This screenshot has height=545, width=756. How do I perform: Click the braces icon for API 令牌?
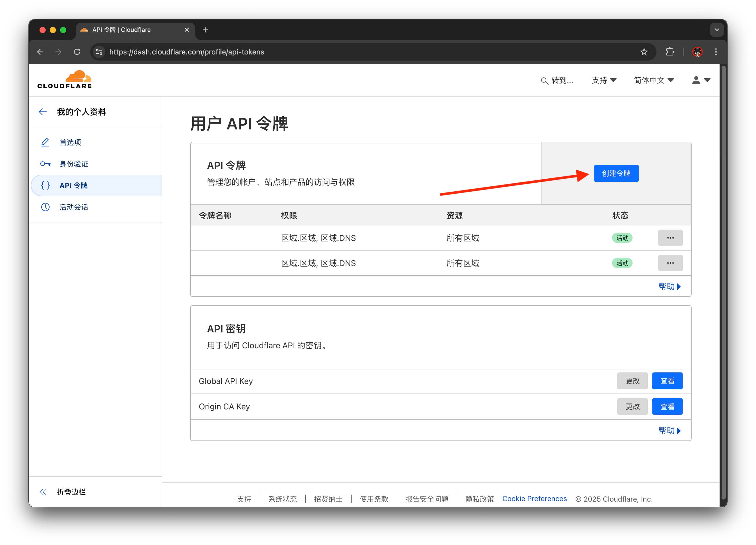pos(45,185)
